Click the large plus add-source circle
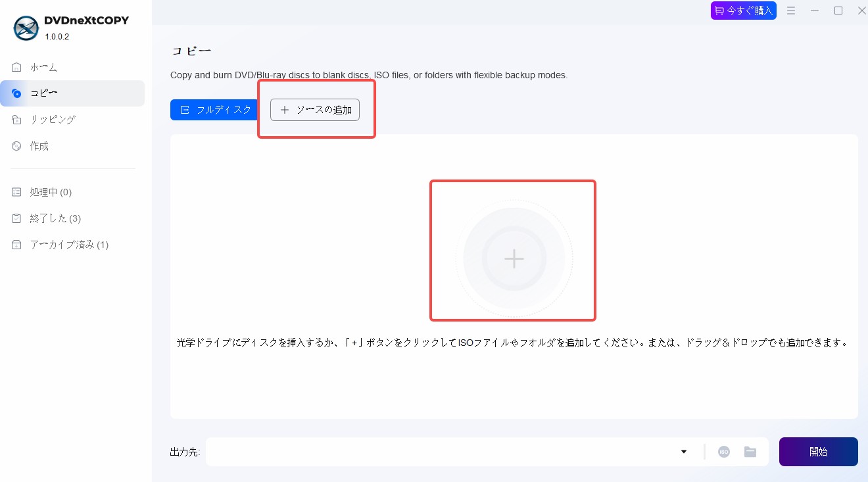 pos(514,259)
